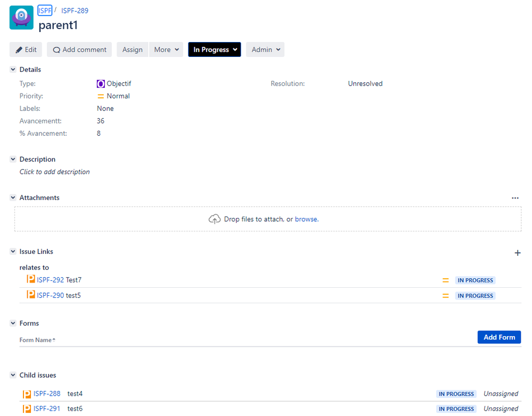Click the issue type icon for ISPF-292
The width and height of the screenshot is (532, 416).
pyautogui.click(x=31, y=279)
